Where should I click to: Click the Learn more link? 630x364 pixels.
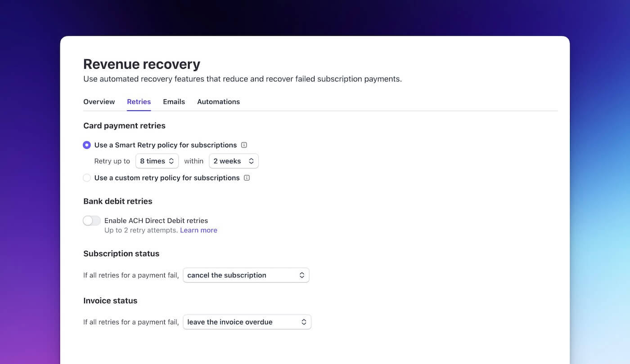198,230
